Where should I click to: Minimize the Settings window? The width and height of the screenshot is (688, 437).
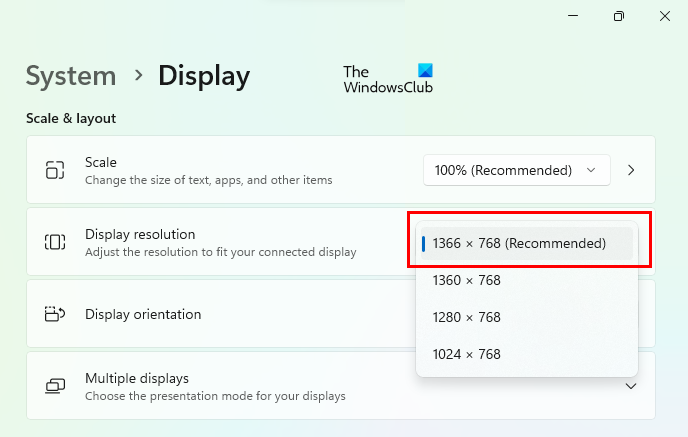pos(573,16)
